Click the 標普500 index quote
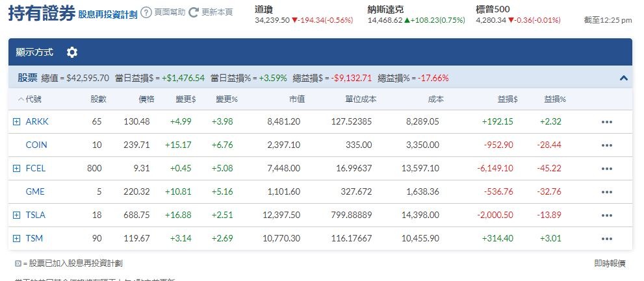The width and height of the screenshot is (644, 281). point(518,15)
